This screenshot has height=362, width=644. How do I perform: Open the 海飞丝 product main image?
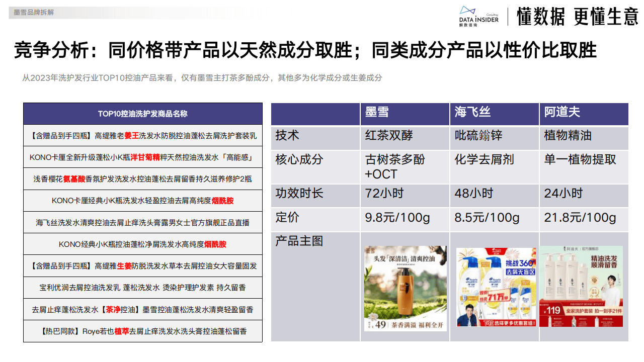(x=497, y=287)
